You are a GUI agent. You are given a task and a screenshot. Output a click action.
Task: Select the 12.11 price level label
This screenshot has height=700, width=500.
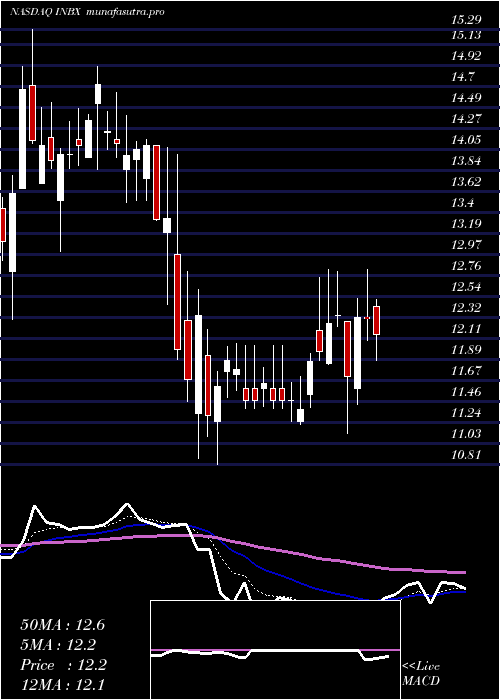466,329
